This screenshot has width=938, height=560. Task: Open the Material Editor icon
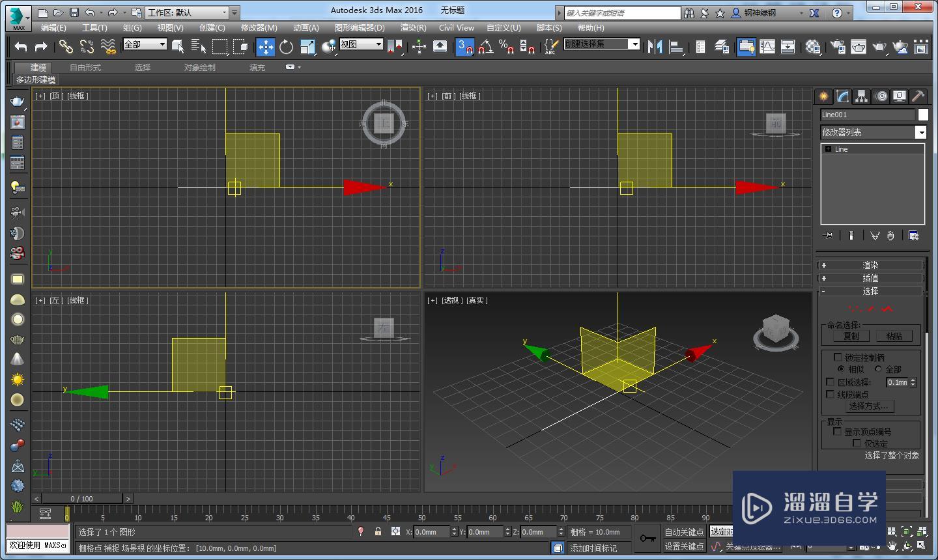813,46
